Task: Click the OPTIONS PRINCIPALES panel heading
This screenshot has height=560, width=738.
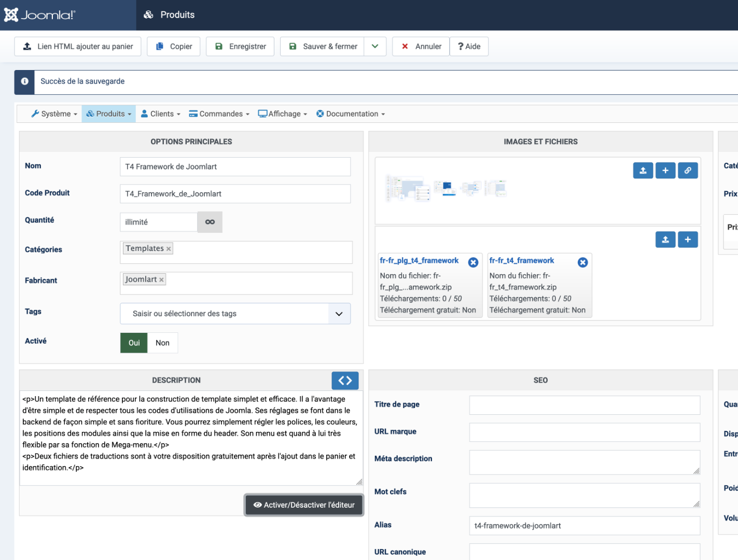Action: 191,142
